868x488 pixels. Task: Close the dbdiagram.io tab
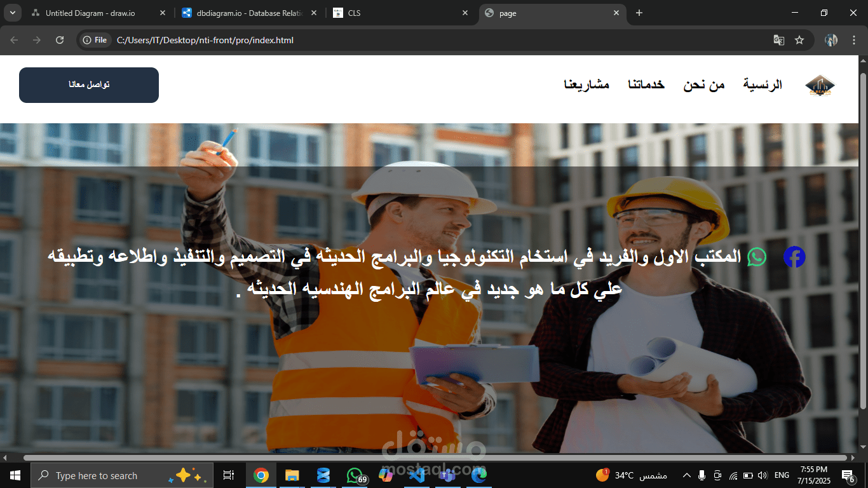[x=314, y=13]
